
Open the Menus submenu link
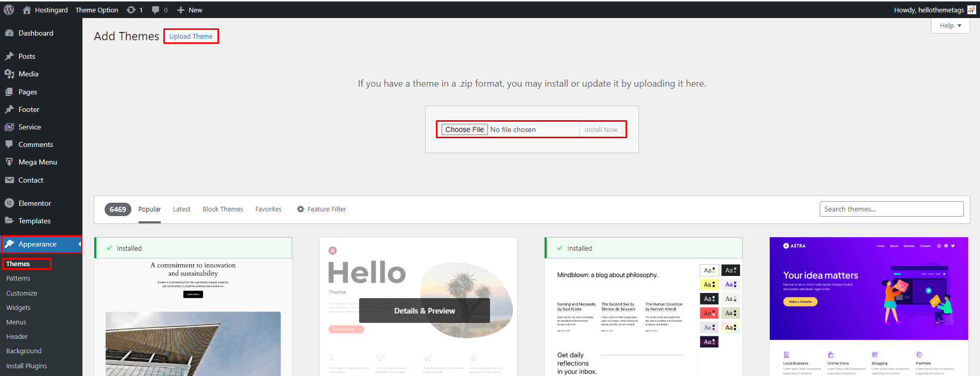16,322
